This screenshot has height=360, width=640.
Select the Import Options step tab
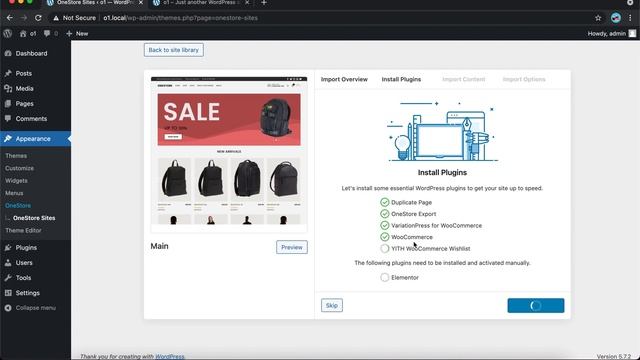click(x=524, y=79)
